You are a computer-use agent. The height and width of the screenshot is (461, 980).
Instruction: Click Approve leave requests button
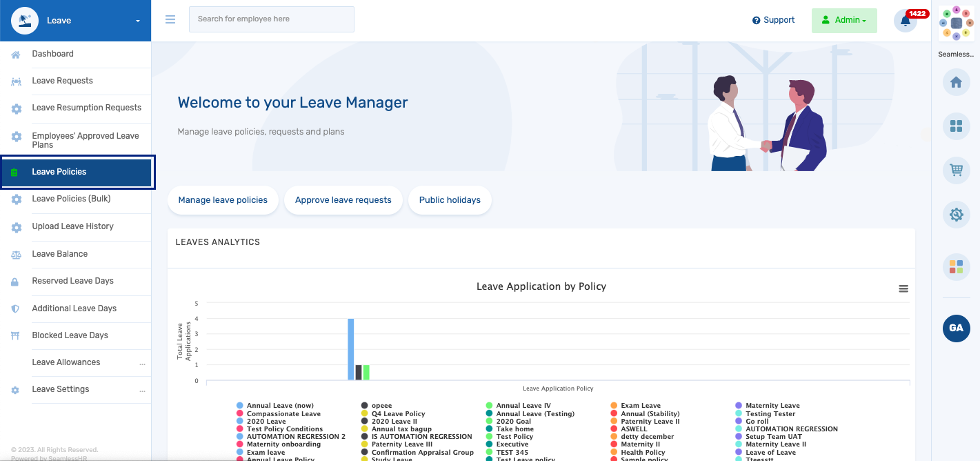coord(343,200)
